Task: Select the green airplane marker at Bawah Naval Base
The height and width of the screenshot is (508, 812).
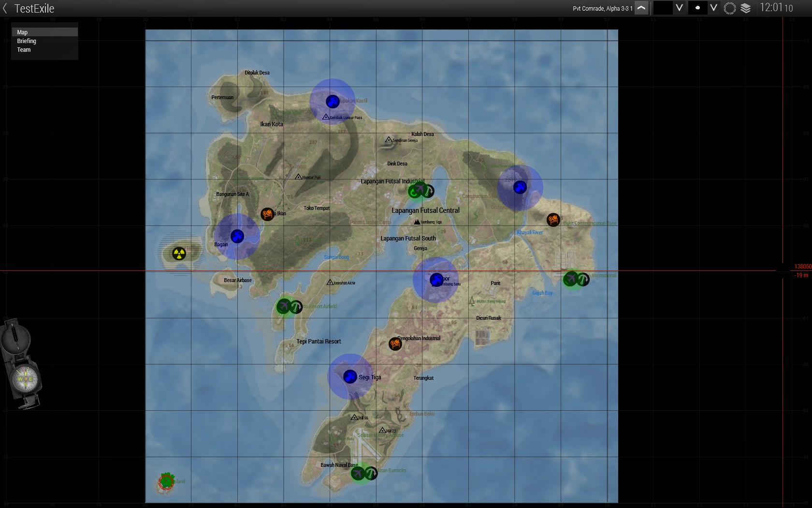Action: pos(358,473)
